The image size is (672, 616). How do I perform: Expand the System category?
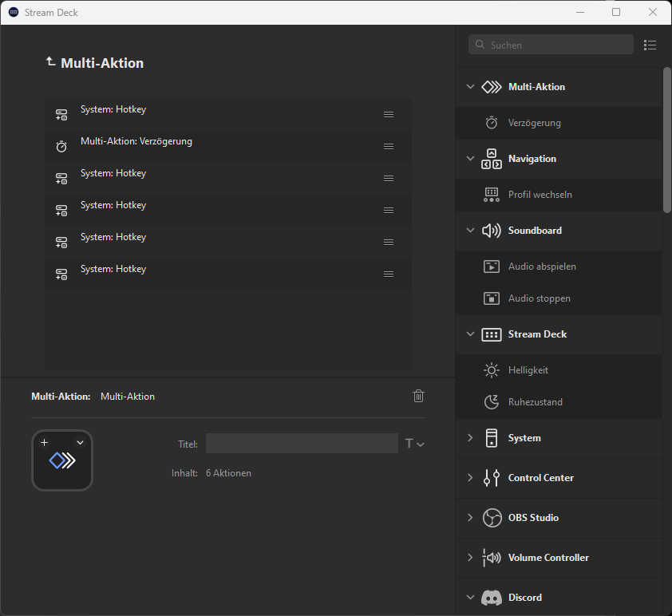click(470, 438)
